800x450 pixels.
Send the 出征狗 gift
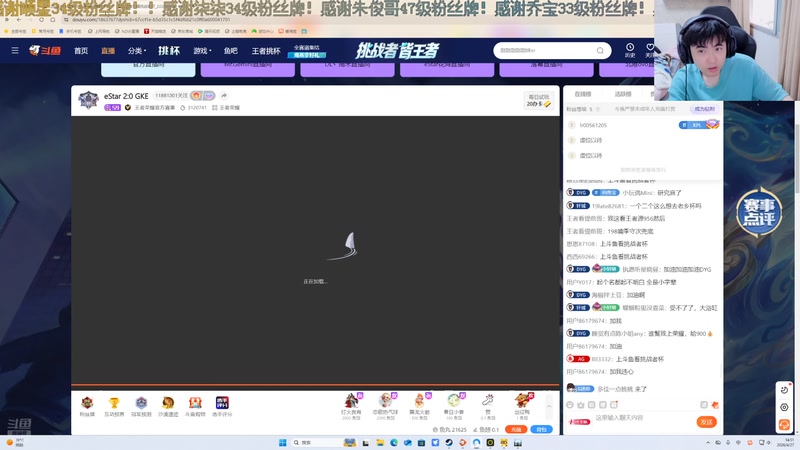pos(523,406)
